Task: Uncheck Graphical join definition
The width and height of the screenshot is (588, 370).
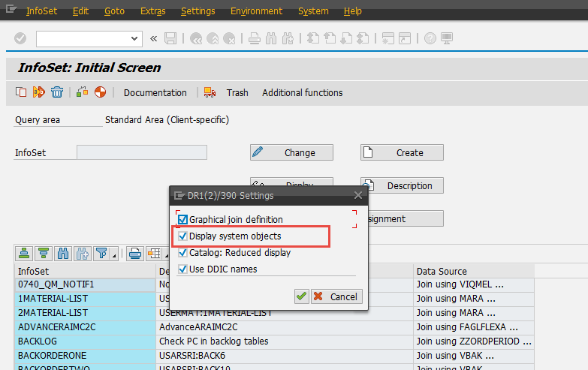Action: click(x=182, y=220)
